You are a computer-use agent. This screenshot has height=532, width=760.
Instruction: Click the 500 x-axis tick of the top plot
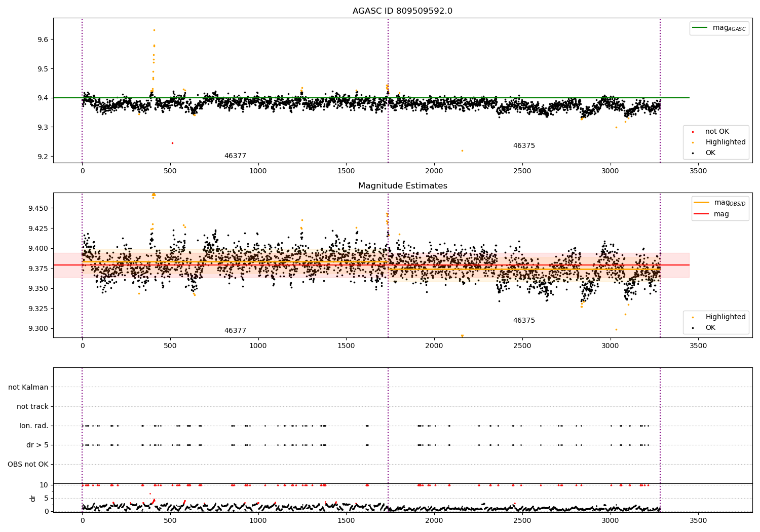[170, 171]
